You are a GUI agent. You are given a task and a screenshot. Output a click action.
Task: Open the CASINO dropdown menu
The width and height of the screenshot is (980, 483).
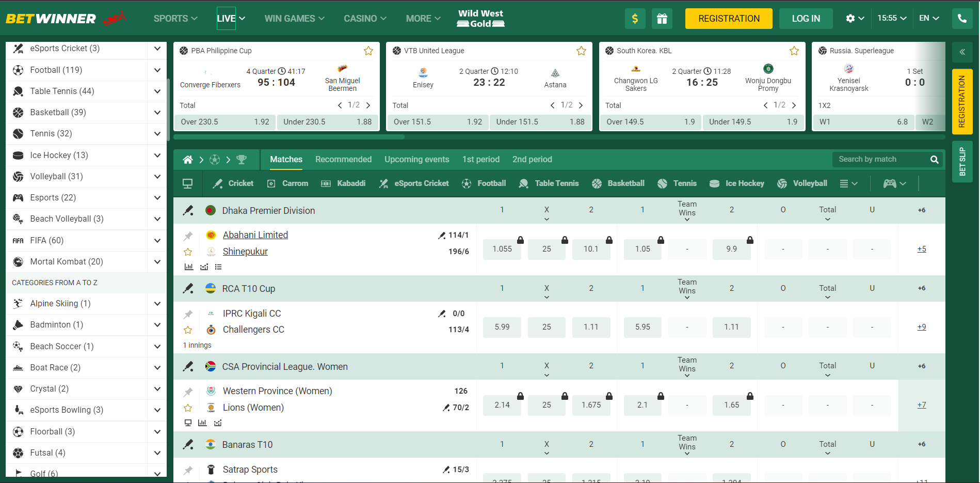pyautogui.click(x=365, y=19)
